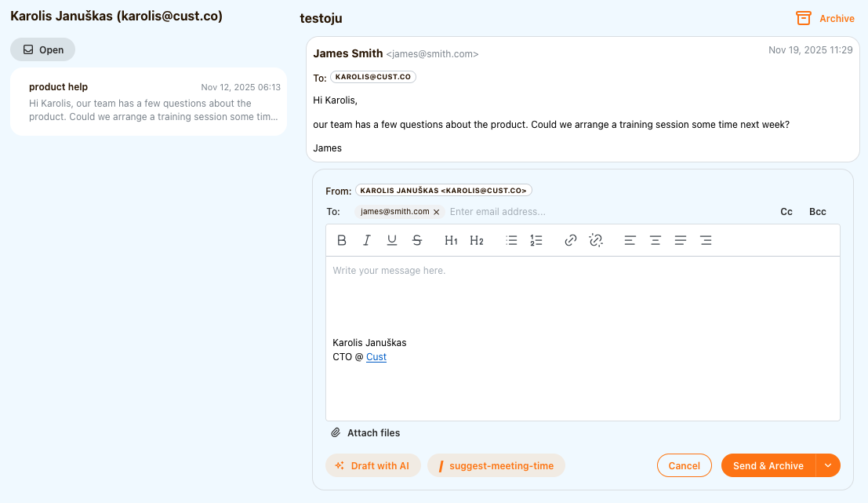868x503 pixels.
Task: Align text to the right
Action: coord(706,241)
